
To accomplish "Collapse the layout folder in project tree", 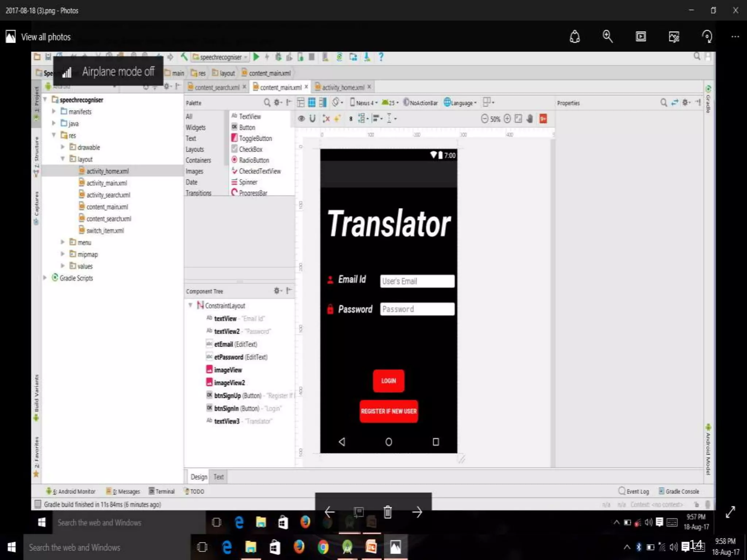I will (x=63, y=159).
